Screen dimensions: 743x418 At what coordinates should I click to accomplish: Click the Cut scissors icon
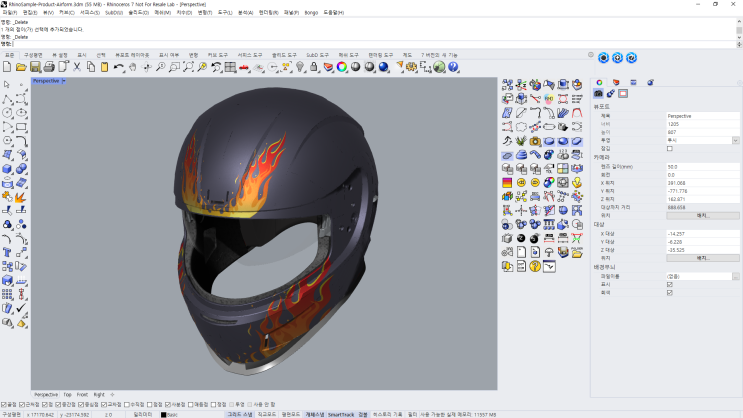click(x=77, y=67)
